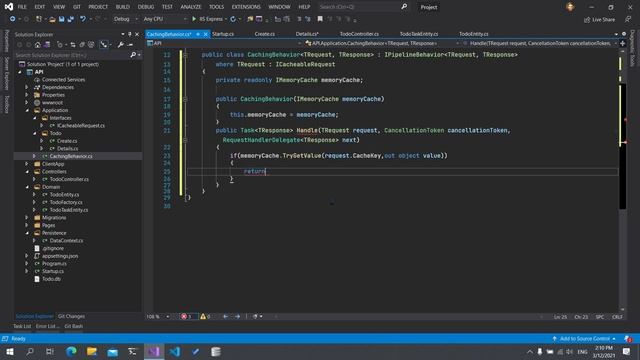Viewport: 640px width, 360px height.
Task: Click the Windows Start button
Action: pyautogui.click(x=10, y=351)
